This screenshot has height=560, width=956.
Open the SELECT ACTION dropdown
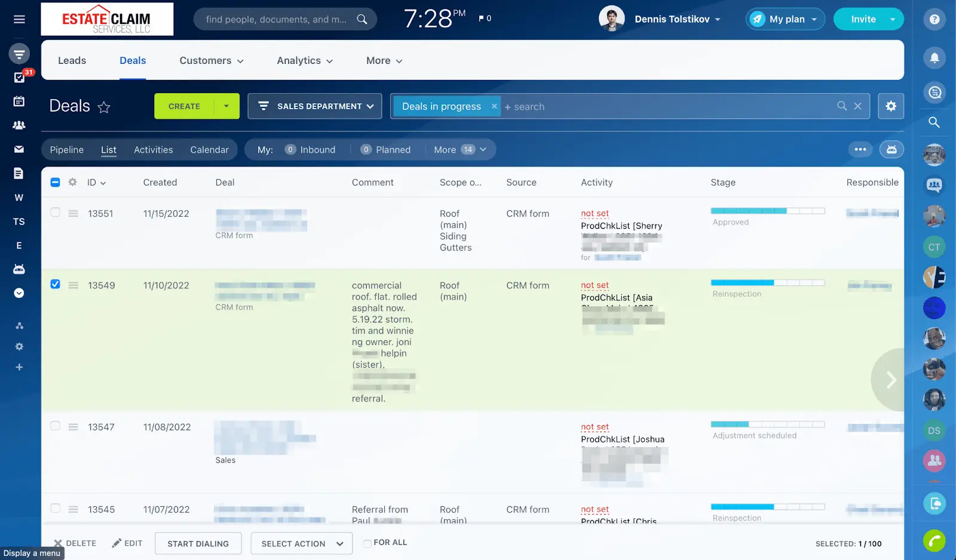pos(302,544)
